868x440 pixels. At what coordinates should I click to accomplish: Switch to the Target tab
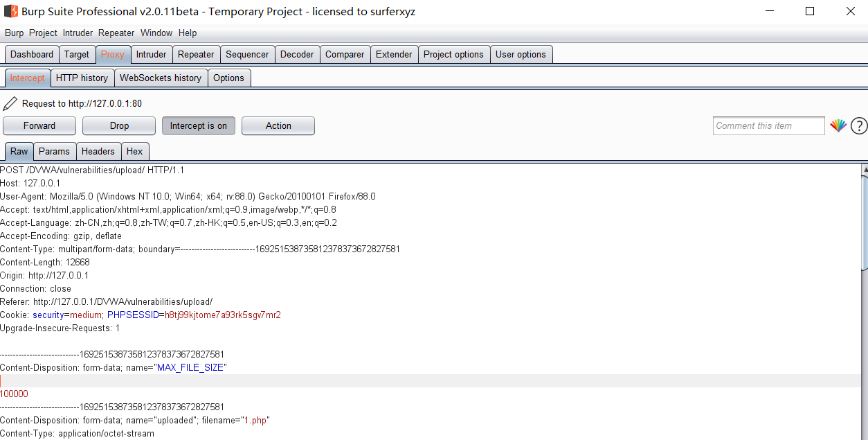[77, 54]
